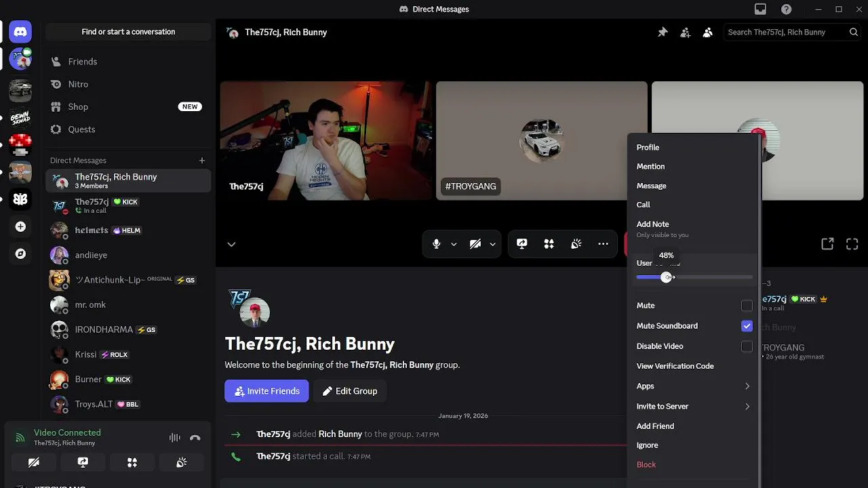
Task: Open the soundboard in call controls
Action: tap(576, 244)
